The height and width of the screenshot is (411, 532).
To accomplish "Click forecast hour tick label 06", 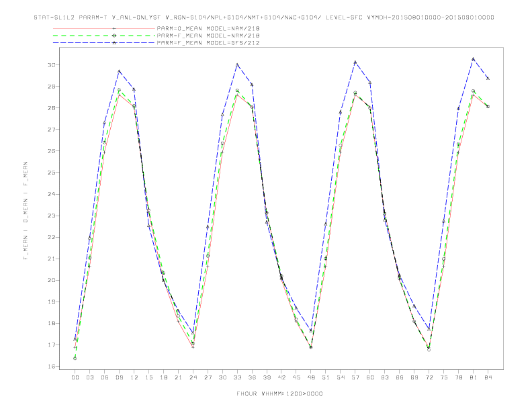I will (x=105, y=377).
